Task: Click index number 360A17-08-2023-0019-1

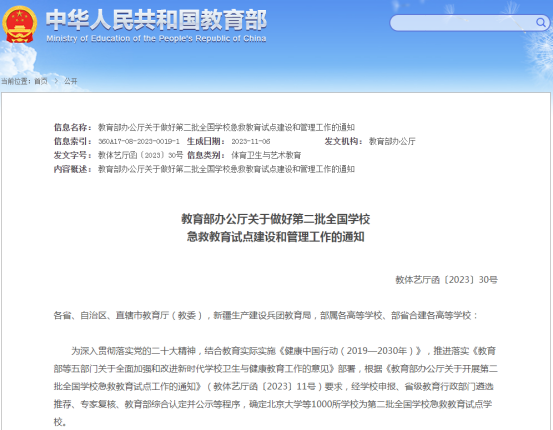Action: coord(139,141)
